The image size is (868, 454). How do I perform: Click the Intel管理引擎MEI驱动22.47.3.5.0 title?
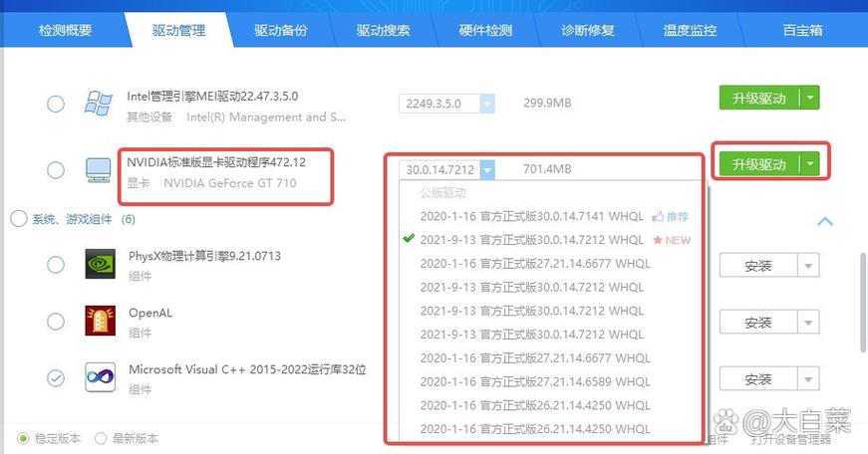pos(212,97)
